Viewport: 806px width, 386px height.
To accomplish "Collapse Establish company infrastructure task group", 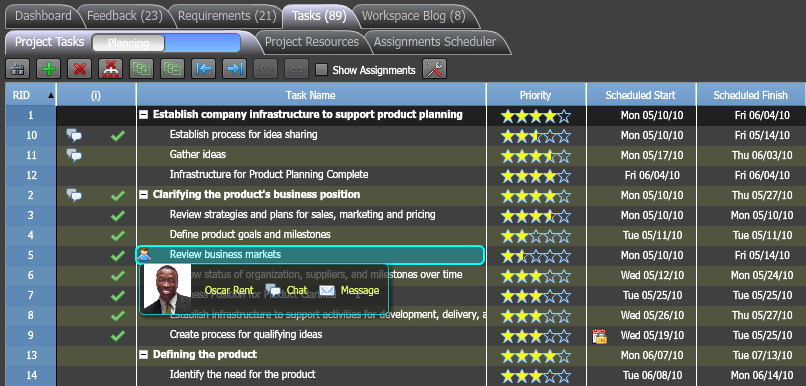I will (x=144, y=115).
